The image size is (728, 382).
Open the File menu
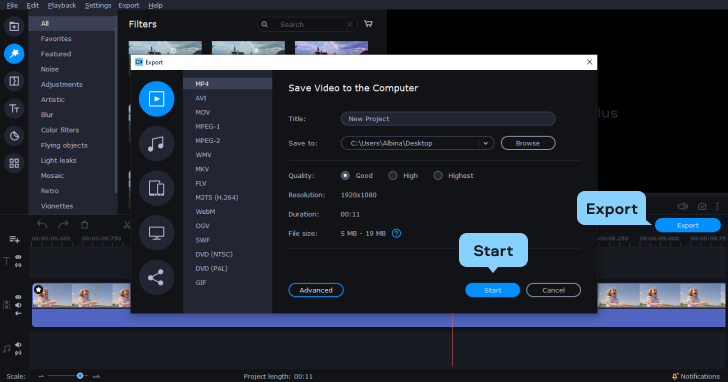click(x=12, y=6)
